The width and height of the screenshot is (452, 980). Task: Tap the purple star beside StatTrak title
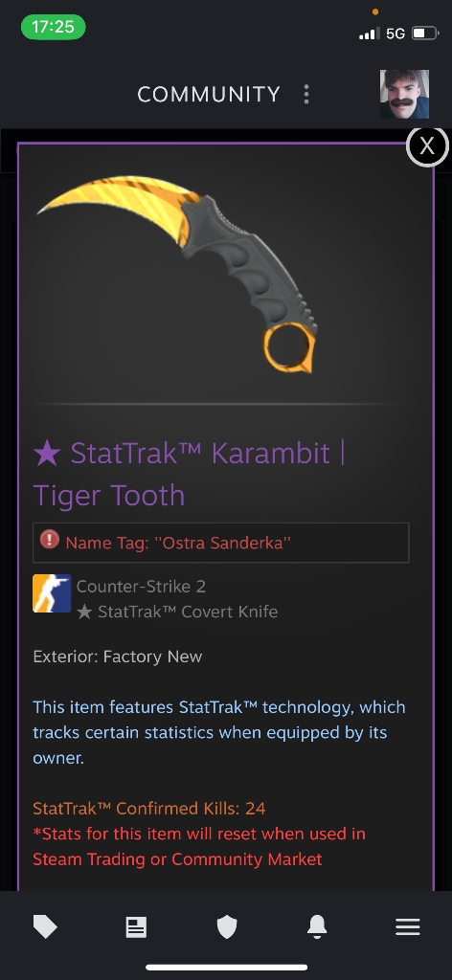pos(47,453)
